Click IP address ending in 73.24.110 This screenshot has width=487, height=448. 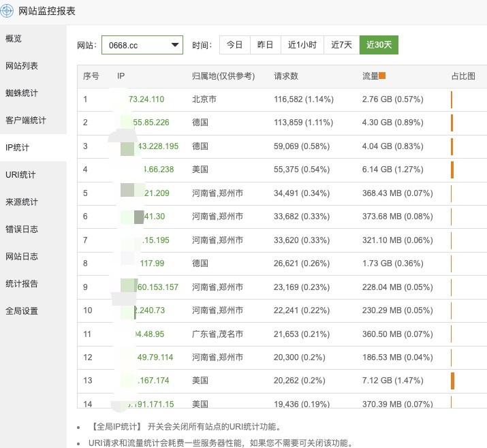(x=146, y=99)
